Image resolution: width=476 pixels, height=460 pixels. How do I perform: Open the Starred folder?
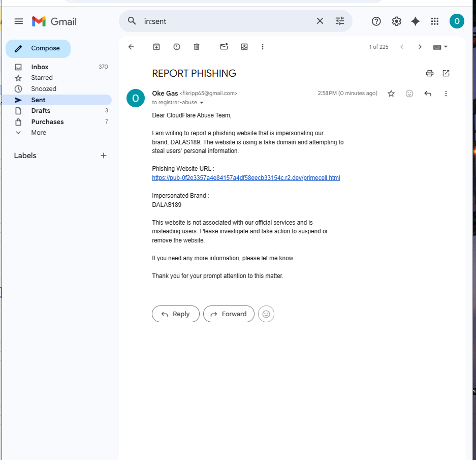tap(57, 78)
